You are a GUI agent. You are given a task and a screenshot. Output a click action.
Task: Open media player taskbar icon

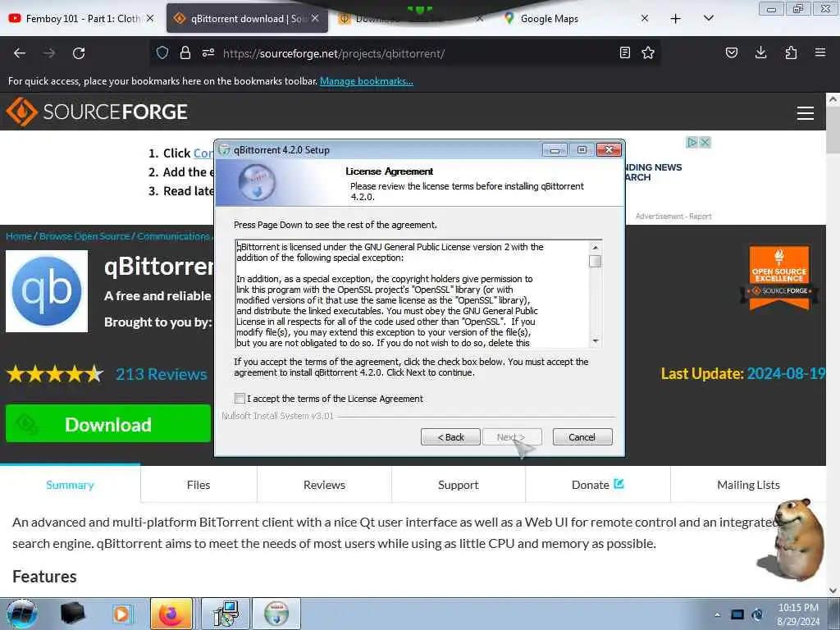pos(121,614)
